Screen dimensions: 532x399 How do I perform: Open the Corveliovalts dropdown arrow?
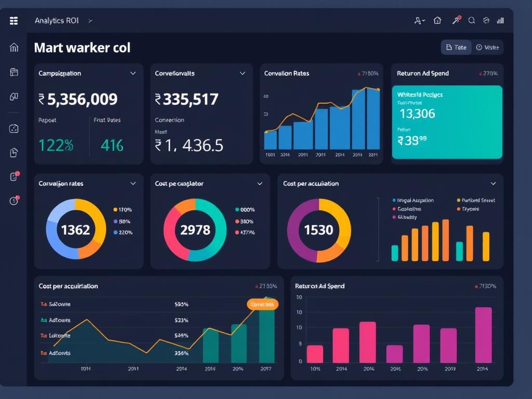(242, 73)
